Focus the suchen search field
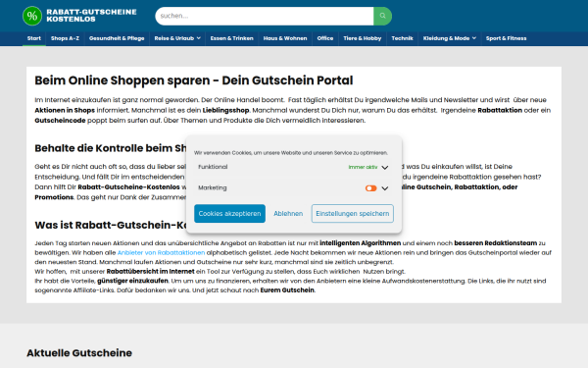 point(265,16)
